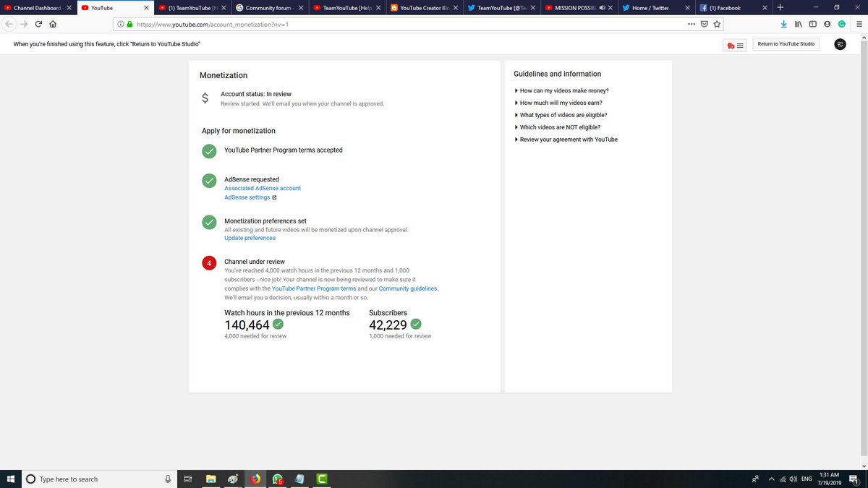This screenshot has width=868, height=488.
Task: Open the channel avatar account menu
Action: (x=840, y=44)
